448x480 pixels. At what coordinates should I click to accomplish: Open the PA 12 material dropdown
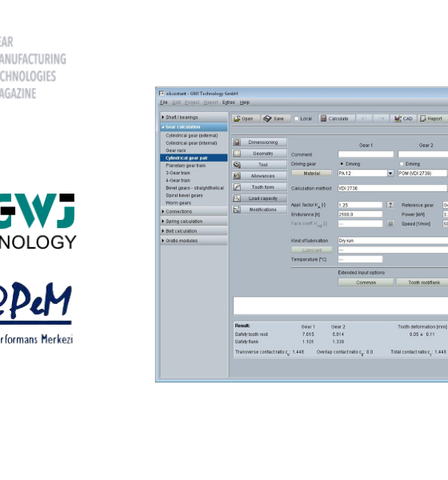click(x=390, y=174)
